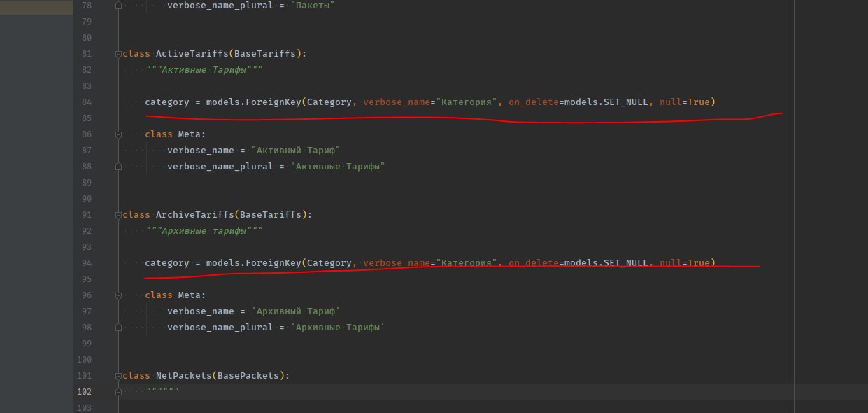Click line number 102 in gutter

pyautogui.click(x=84, y=392)
